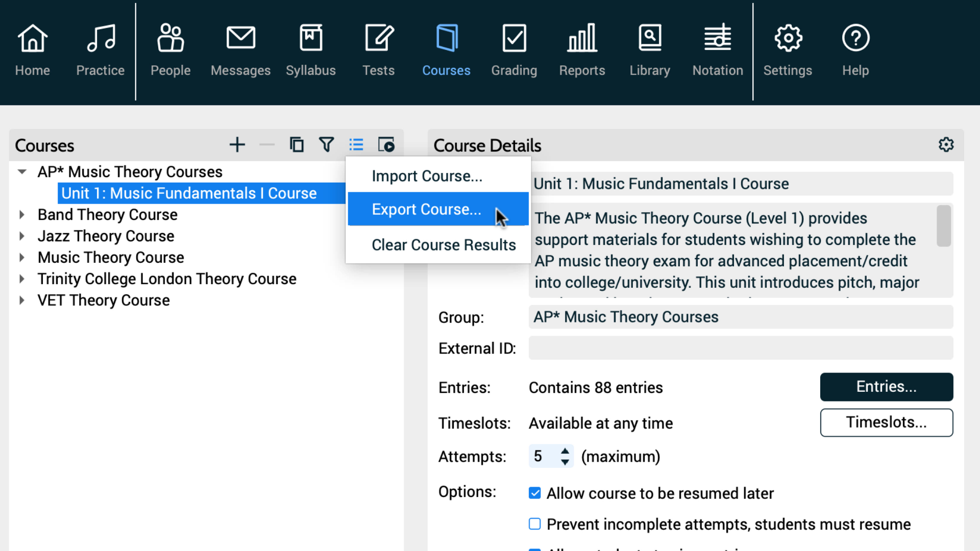Collapse the AP* Music Theory Courses group
This screenshot has height=551, width=980.
click(x=22, y=172)
